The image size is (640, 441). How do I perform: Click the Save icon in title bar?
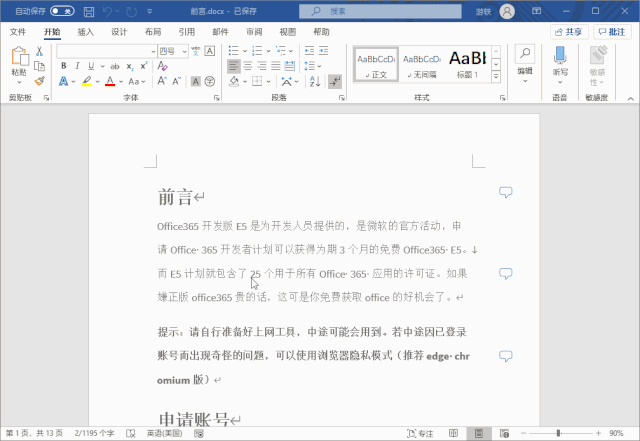(89, 11)
